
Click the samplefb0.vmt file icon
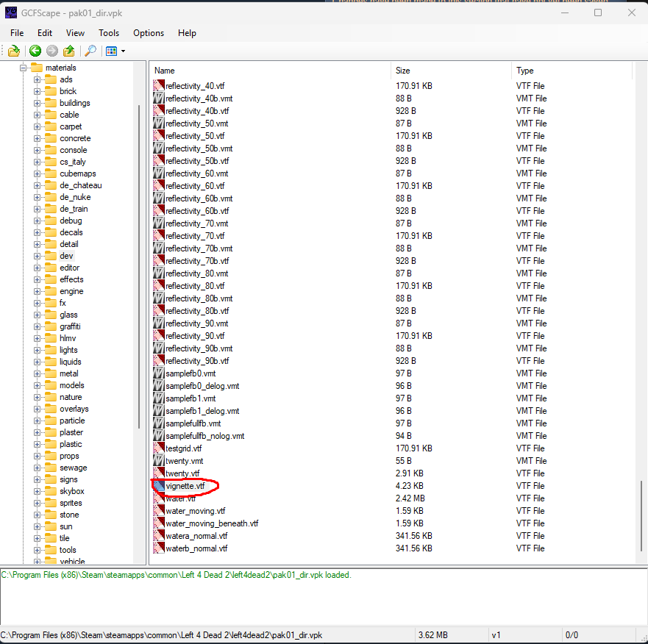coord(159,373)
